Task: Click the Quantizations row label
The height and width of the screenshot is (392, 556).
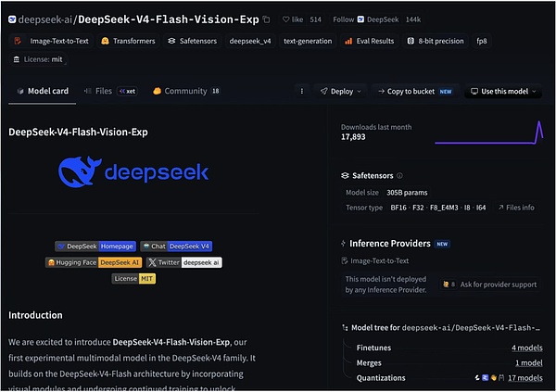Action: [381, 378]
